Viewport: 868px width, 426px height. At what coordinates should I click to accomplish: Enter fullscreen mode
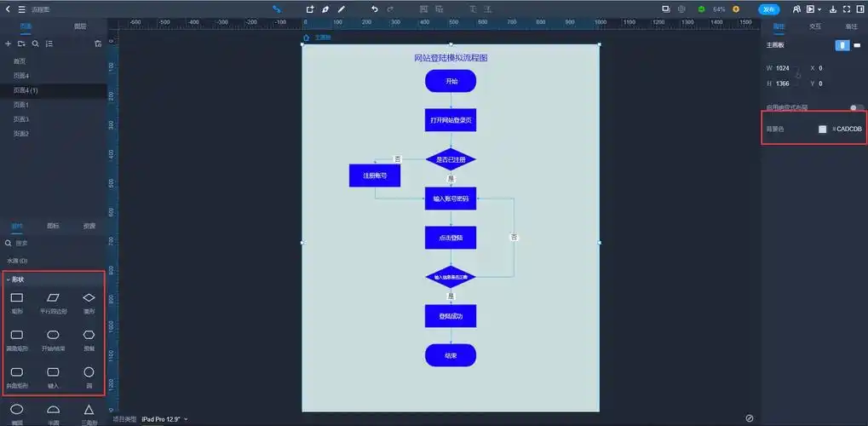[x=847, y=9]
